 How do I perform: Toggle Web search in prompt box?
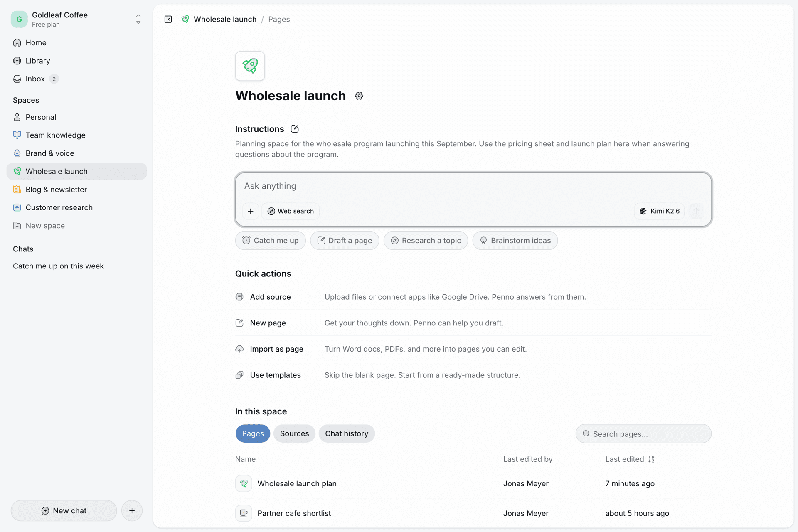291,211
